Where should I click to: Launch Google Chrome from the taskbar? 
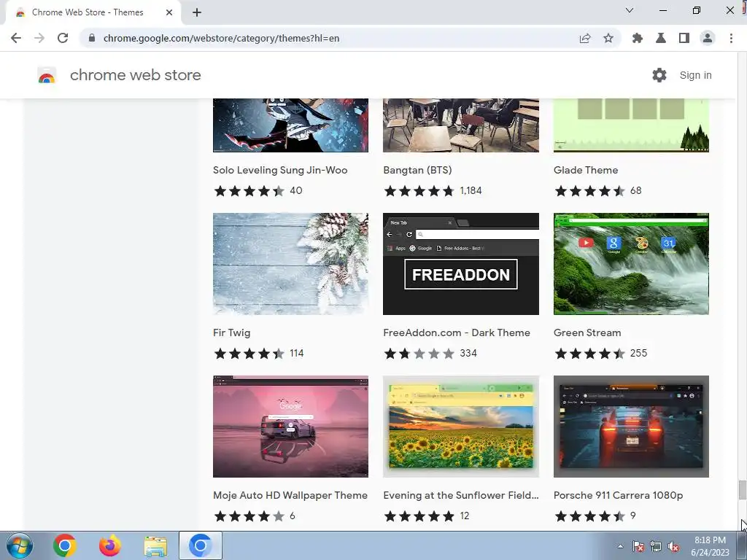pos(65,545)
